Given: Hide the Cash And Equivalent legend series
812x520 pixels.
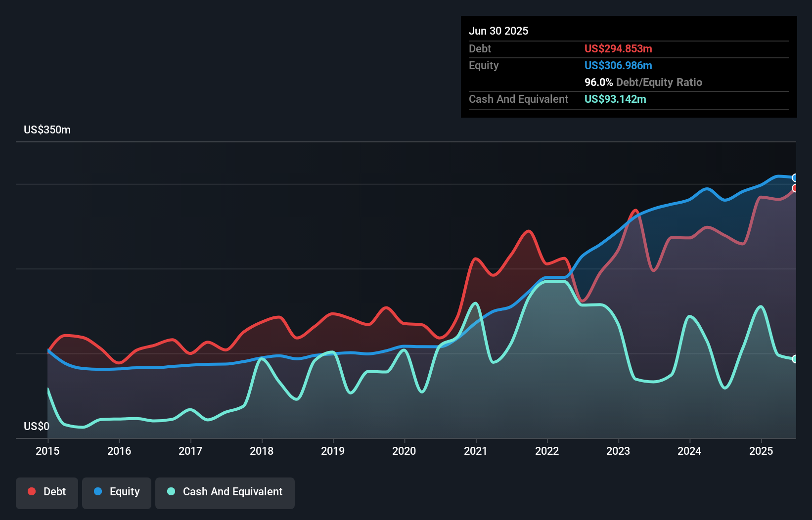Looking at the screenshot, I should click(225, 492).
